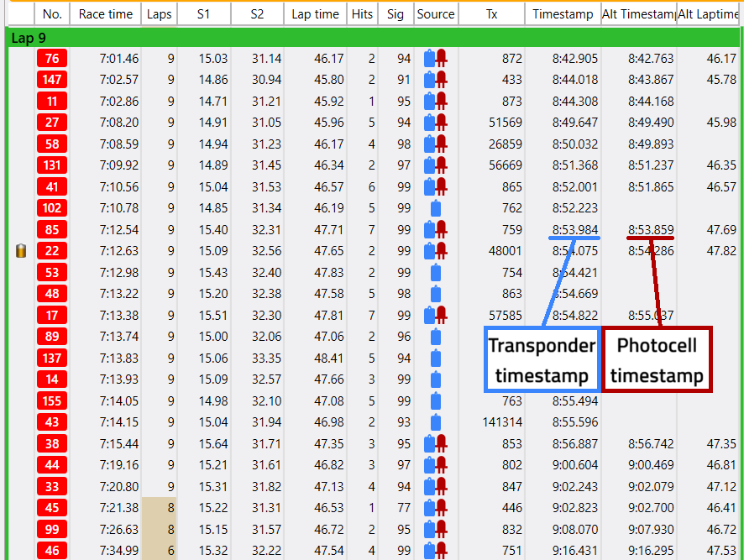Image resolution: width=744 pixels, height=560 pixels.
Task: Select red number badge 27
Action: coord(52,123)
